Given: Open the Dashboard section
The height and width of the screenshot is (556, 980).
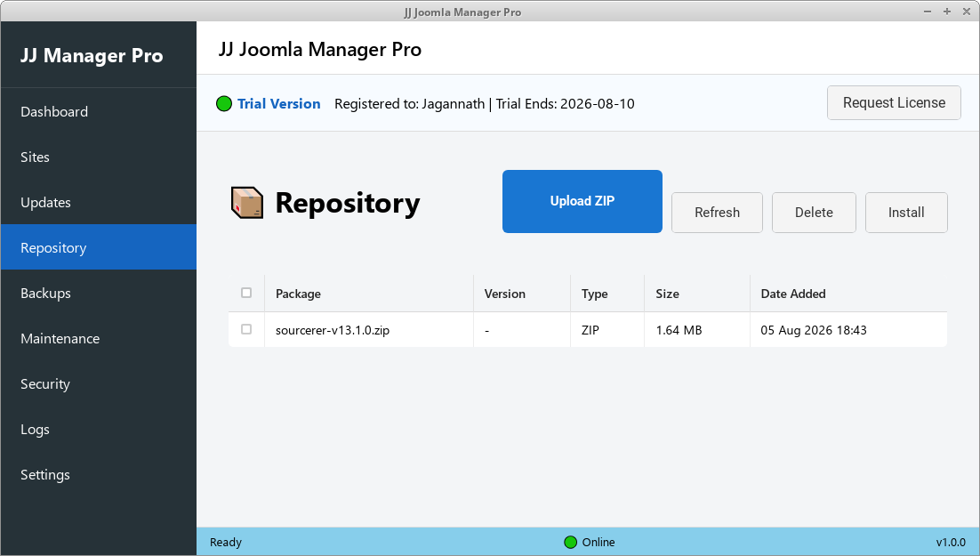Looking at the screenshot, I should tap(99, 111).
